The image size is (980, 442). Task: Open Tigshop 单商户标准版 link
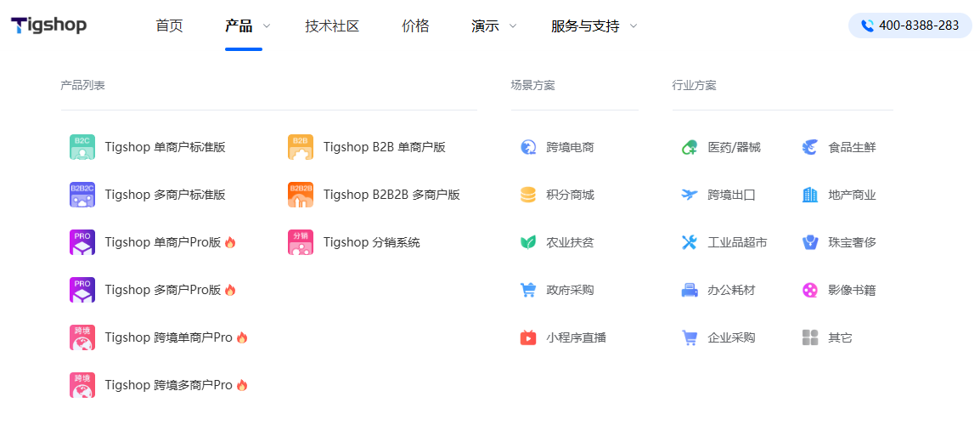pos(165,148)
